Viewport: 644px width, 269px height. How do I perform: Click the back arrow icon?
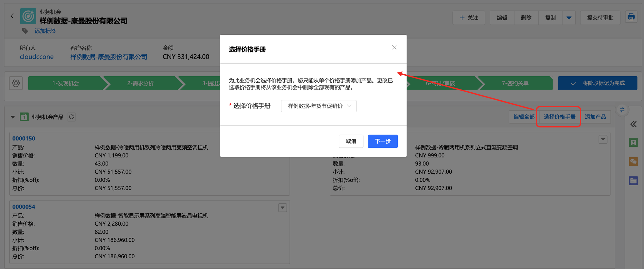[x=12, y=16]
